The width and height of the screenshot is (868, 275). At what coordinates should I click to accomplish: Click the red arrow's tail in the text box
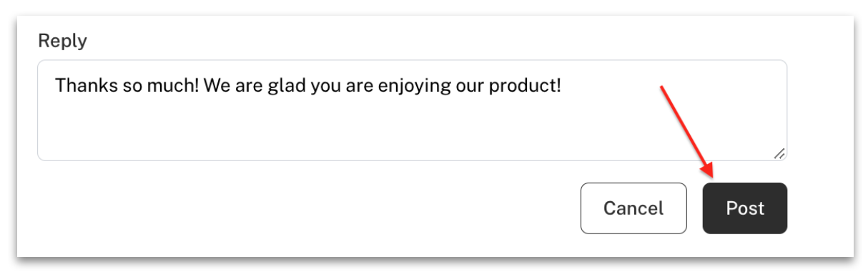coord(662,88)
